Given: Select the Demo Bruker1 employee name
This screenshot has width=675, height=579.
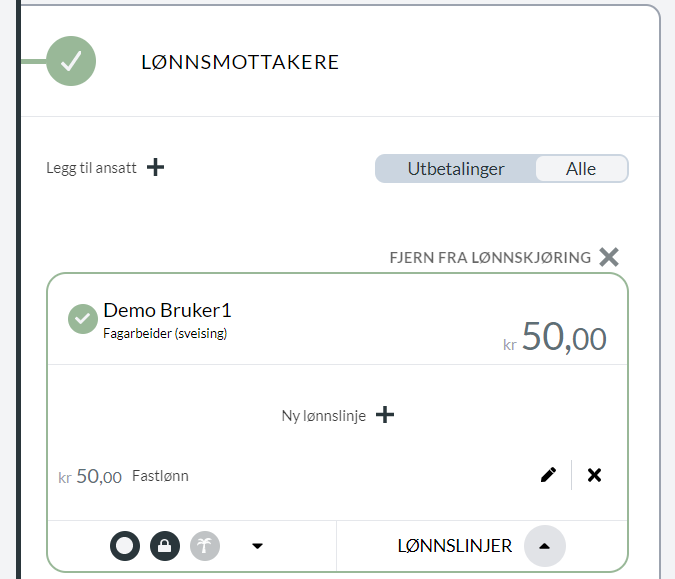Looking at the screenshot, I should point(167,310).
